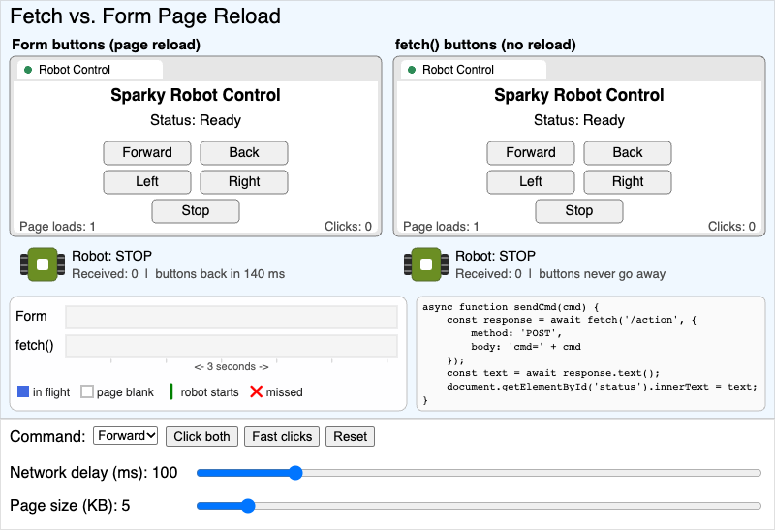Click Back in the form buttons panel
This screenshot has width=775, height=532.
point(244,153)
